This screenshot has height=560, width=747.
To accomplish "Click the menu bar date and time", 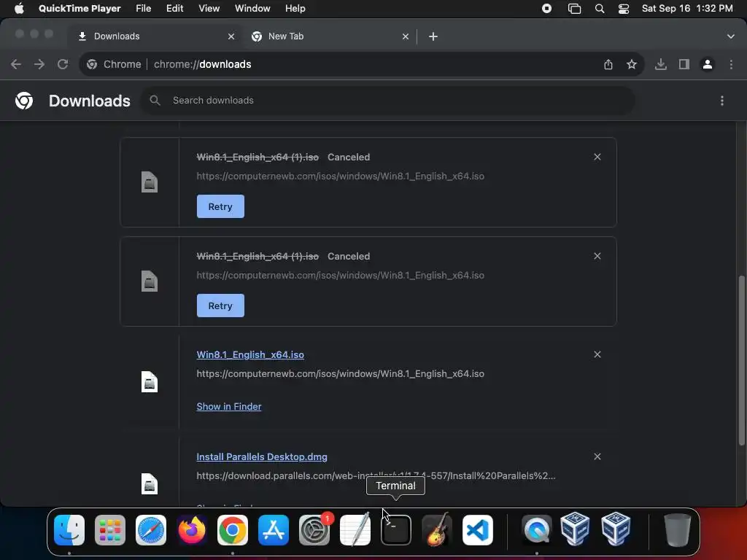I will [687, 9].
